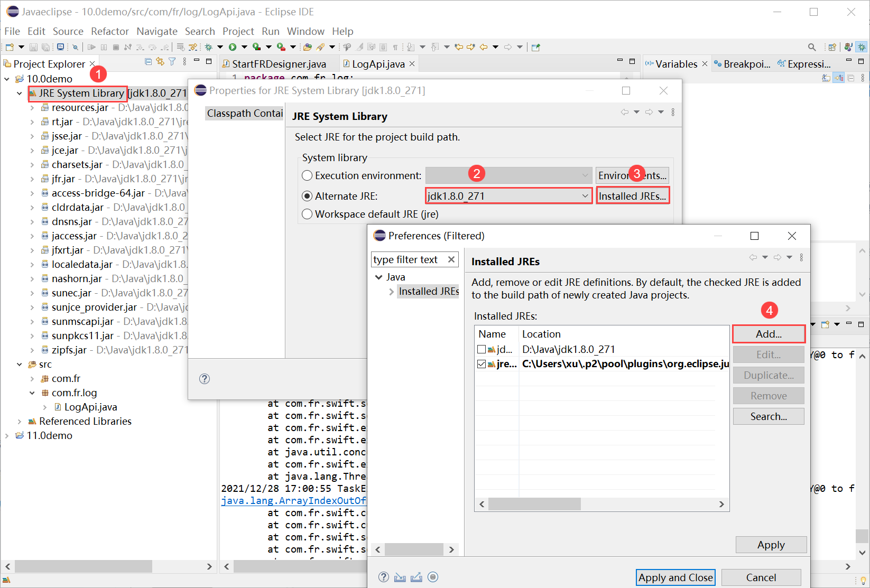Select Workspace default JRE radio option
Image resolution: width=870 pixels, height=588 pixels.
[307, 214]
